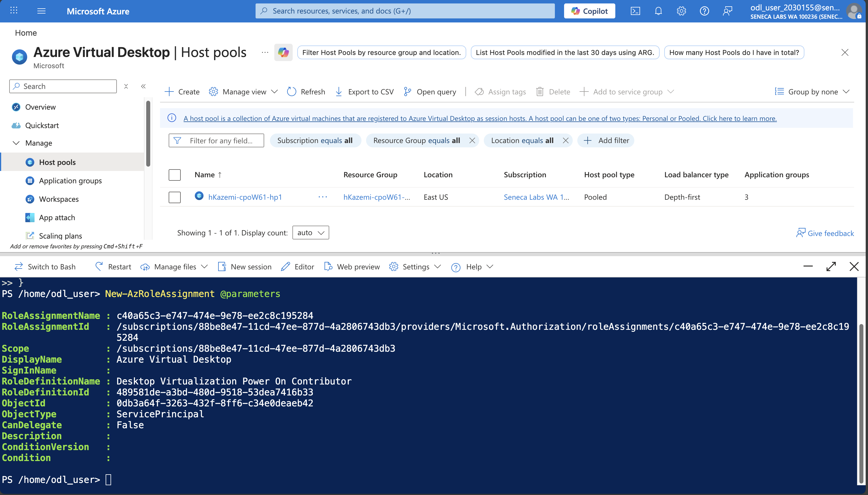
Task: Clear the sidebar search field
Action: pos(126,86)
